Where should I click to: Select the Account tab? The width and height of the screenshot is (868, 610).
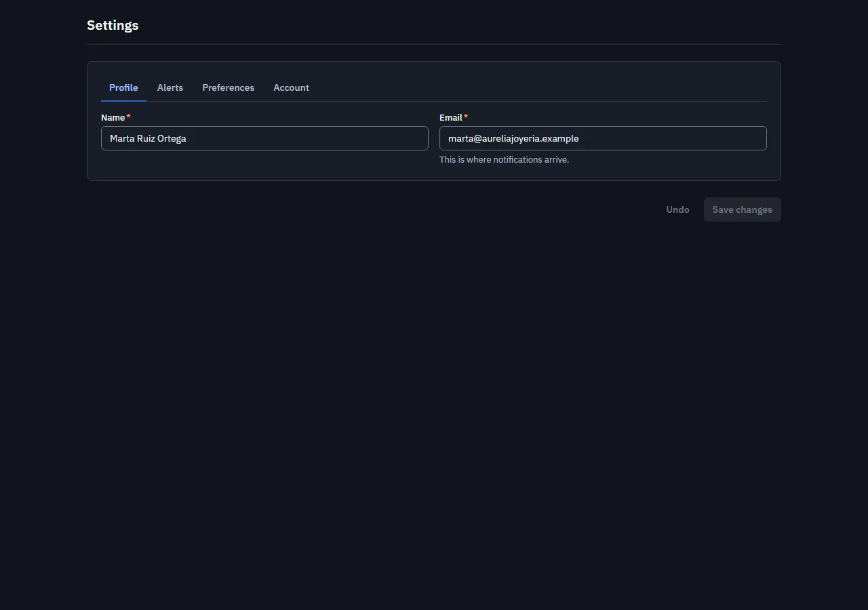click(x=291, y=87)
